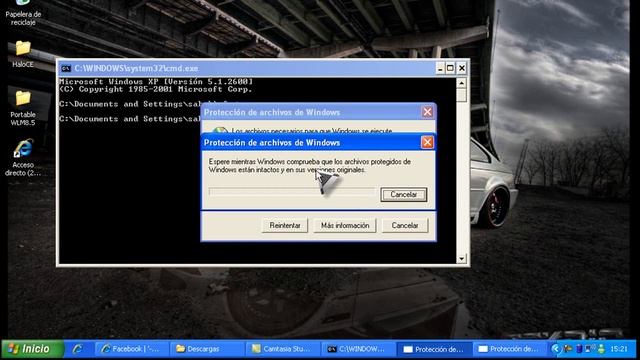Close the cmd.exe window
The image size is (640, 360).
pyautogui.click(x=462, y=69)
